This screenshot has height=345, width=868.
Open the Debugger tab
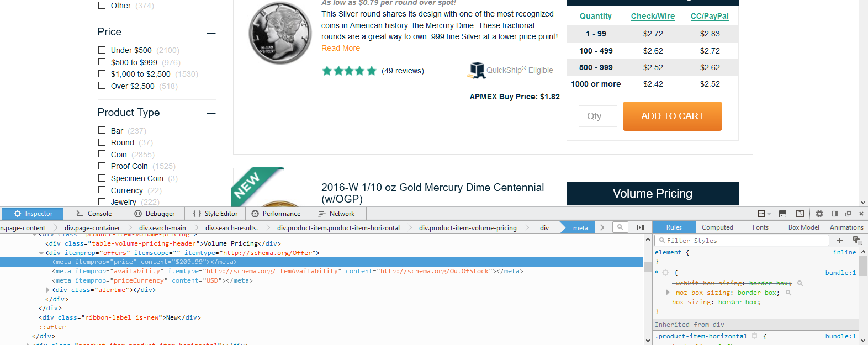[x=155, y=214]
